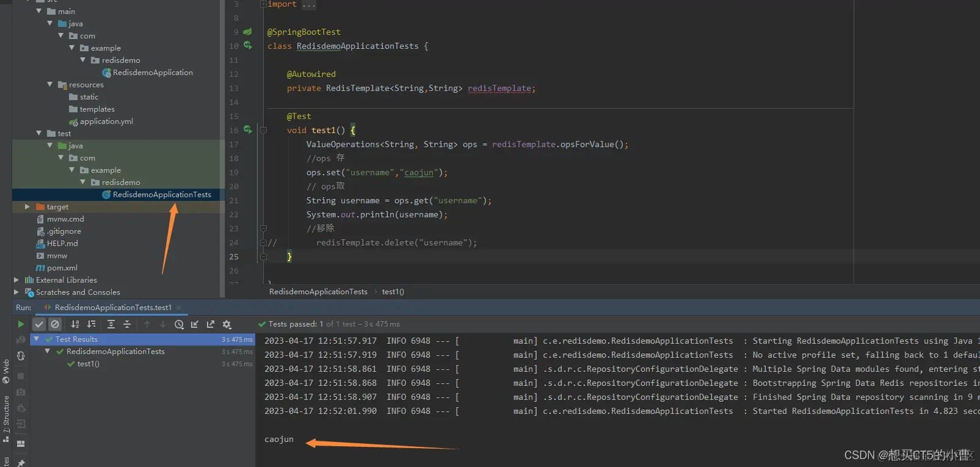Image resolution: width=980 pixels, height=467 pixels.
Task: Select test1() in test results tree
Action: click(x=88, y=364)
